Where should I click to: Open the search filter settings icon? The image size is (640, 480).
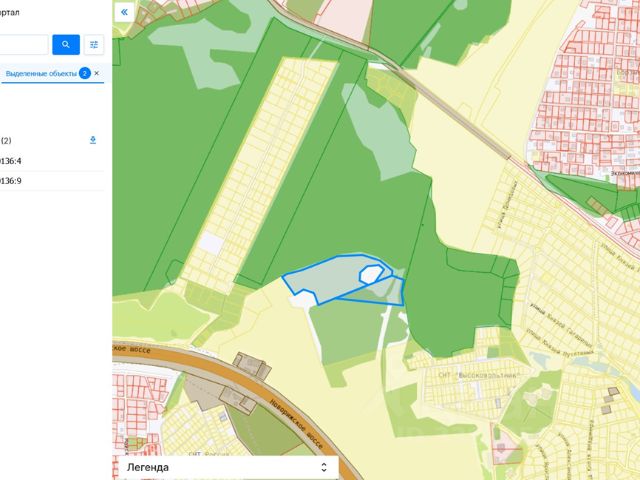(94, 44)
